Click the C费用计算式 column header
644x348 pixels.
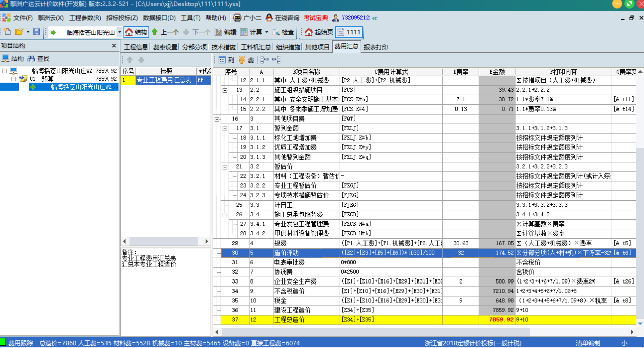pos(391,72)
